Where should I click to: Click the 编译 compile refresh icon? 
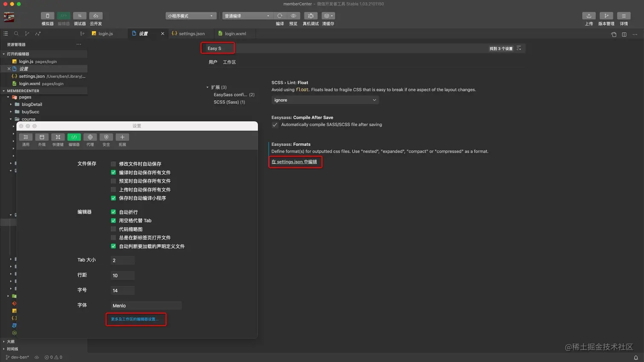point(280,16)
